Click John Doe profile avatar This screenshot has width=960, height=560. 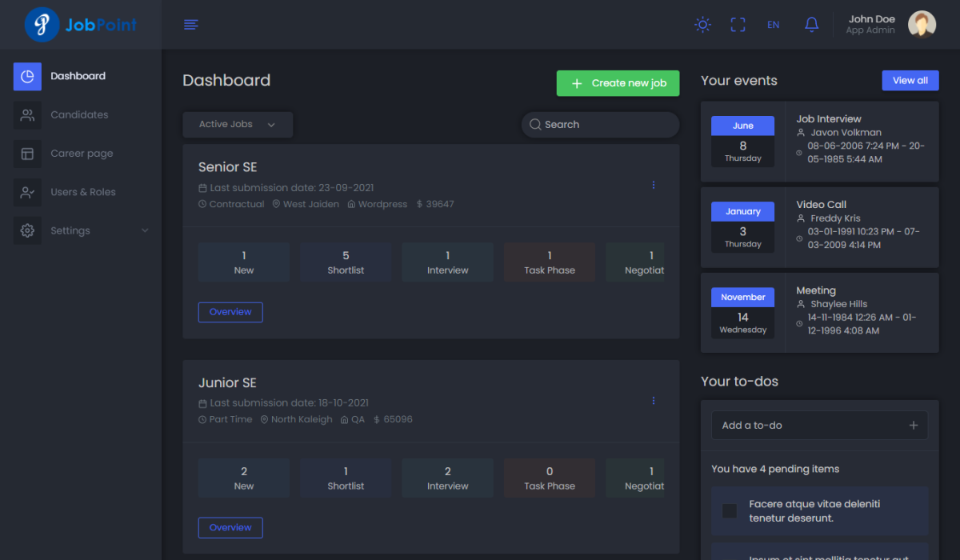922,25
